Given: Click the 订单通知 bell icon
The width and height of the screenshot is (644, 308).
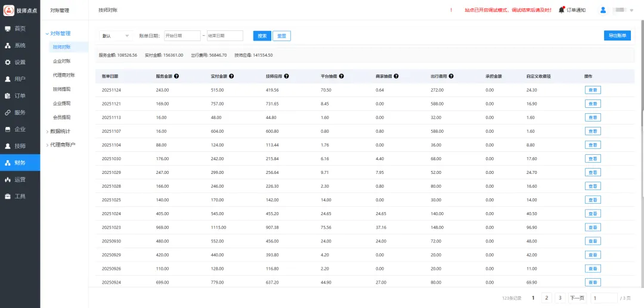Looking at the screenshot, I should [x=562, y=10].
